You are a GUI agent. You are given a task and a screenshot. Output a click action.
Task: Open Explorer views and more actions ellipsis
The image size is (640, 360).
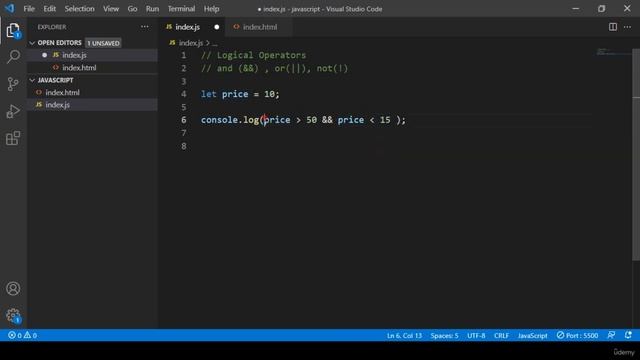click(x=144, y=27)
